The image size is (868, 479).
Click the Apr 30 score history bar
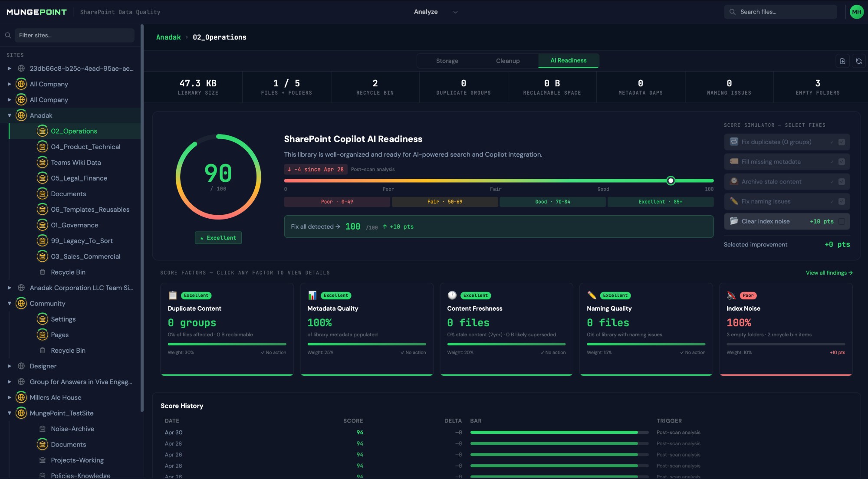tap(559, 433)
